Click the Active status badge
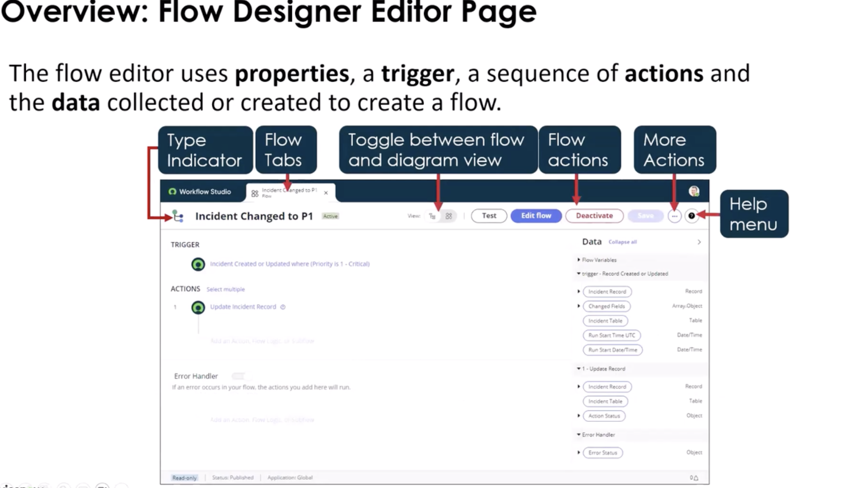The image size is (868, 488). click(x=330, y=216)
